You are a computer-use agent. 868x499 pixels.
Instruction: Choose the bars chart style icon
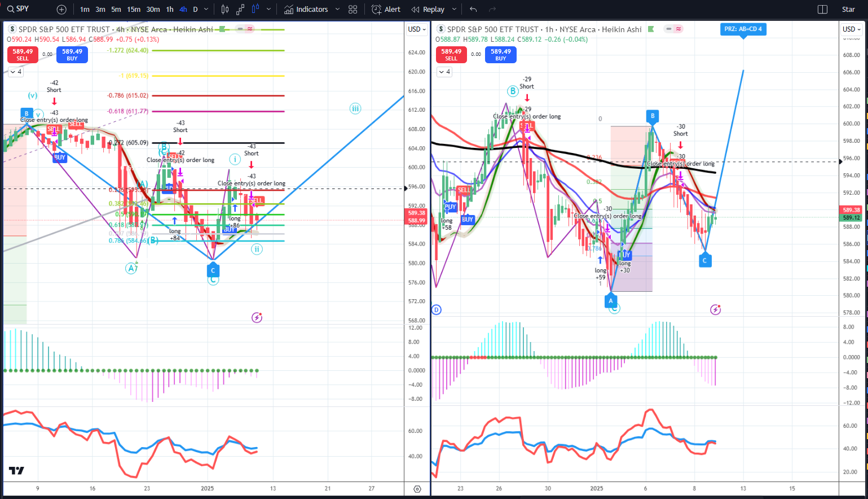pos(225,10)
